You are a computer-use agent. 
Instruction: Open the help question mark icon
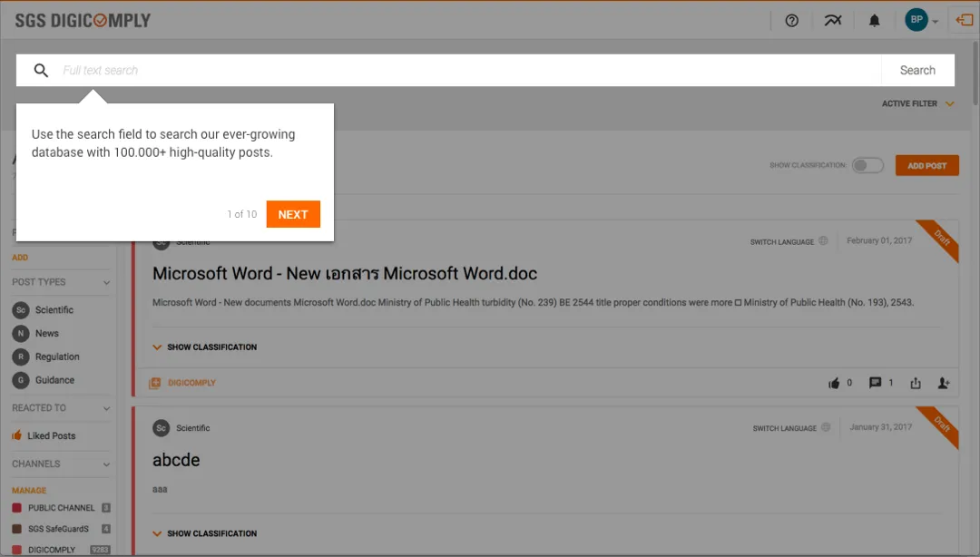[x=792, y=21]
